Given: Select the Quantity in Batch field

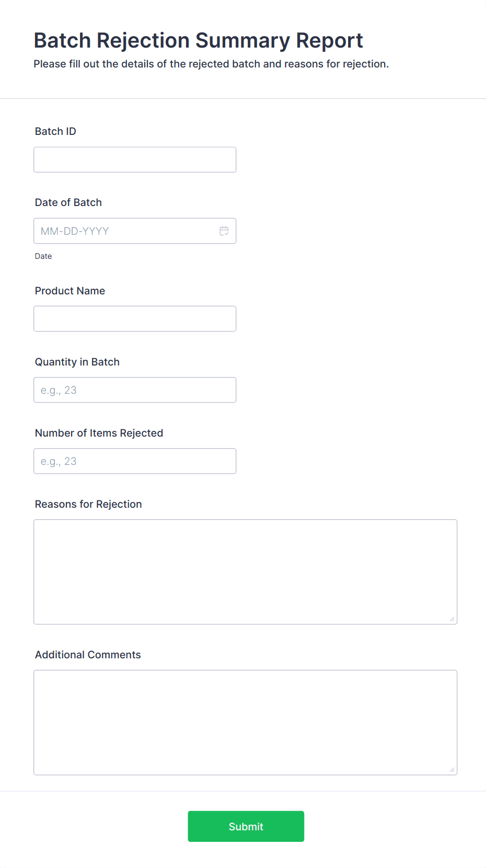Looking at the screenshot, I should click(x=135, y=390).
